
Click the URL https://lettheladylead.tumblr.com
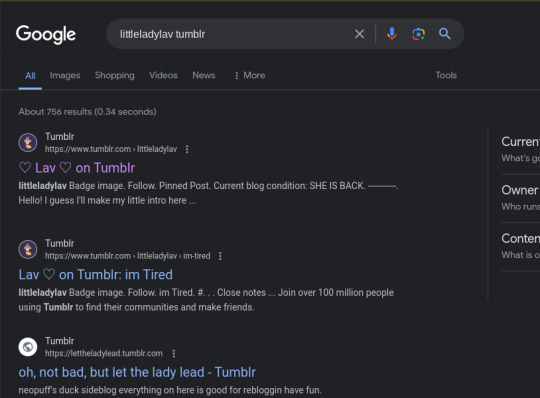point(104,353)
